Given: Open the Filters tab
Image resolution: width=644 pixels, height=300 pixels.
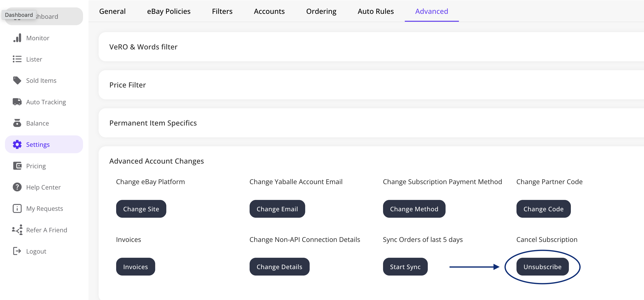Looking at the screenshot, I should point(222,11).
